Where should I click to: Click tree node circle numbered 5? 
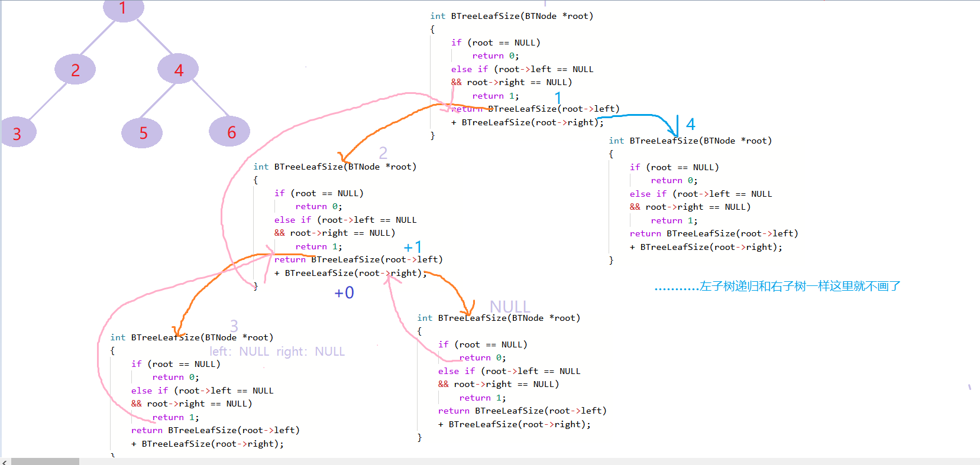[142, 133]
